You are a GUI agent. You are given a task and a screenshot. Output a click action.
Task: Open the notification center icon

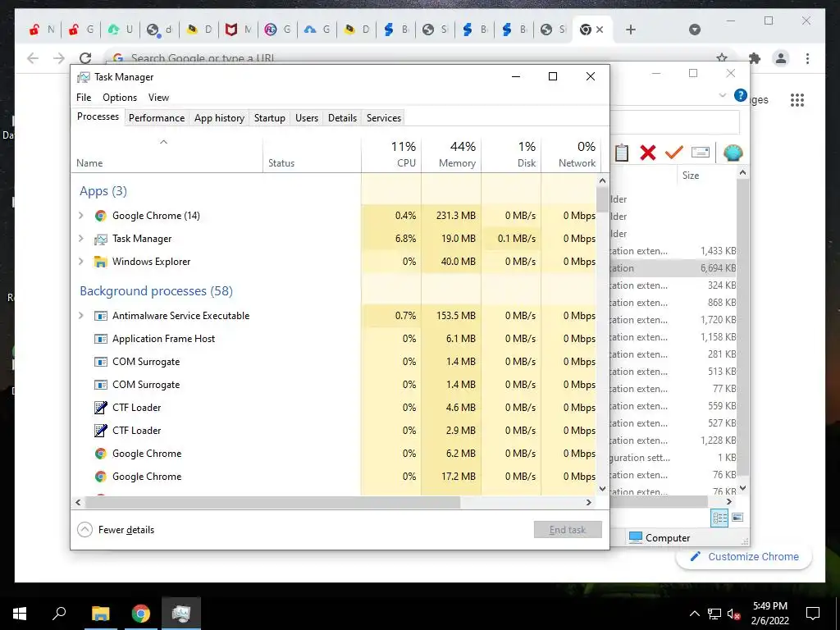point(813,614)
